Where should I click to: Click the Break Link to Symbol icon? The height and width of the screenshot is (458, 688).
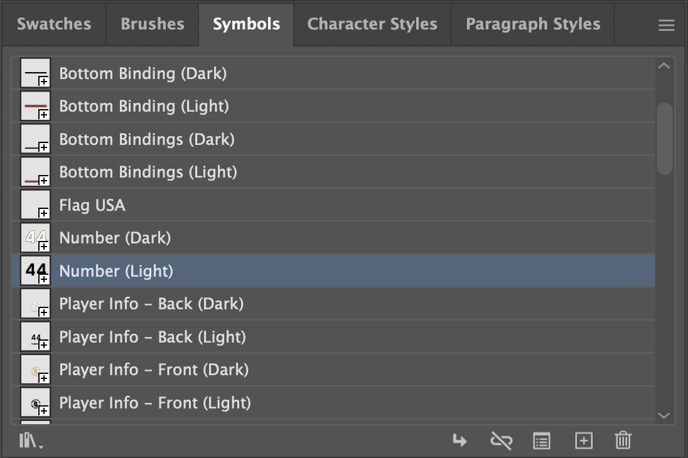tap(501, 440)
